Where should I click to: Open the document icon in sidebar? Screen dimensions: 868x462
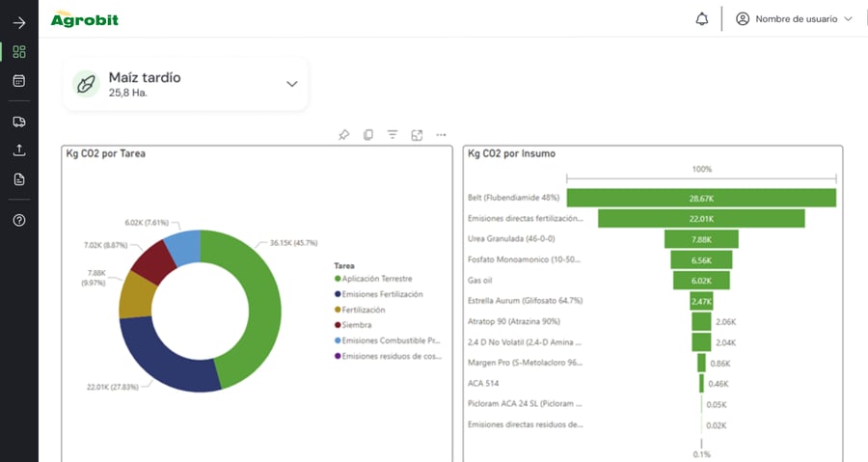coord(19,179)
